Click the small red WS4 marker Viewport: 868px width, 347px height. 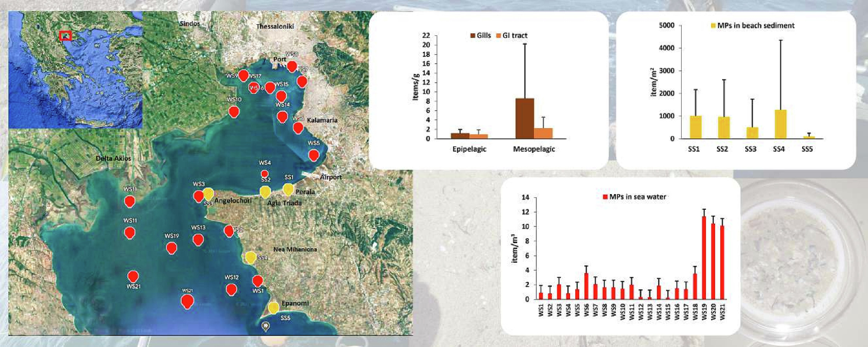[264, 173]
